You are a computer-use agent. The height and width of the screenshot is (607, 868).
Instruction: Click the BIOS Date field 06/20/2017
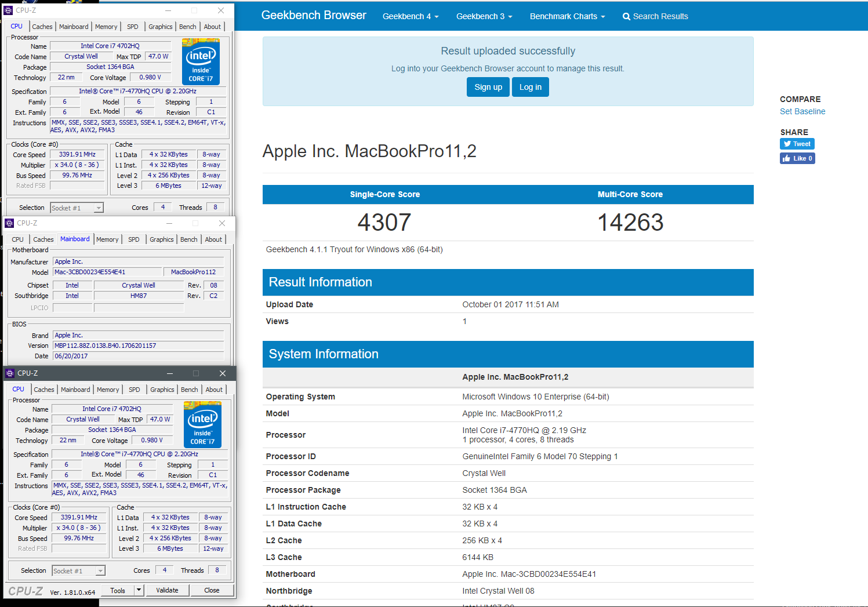(x=139, y=356)
